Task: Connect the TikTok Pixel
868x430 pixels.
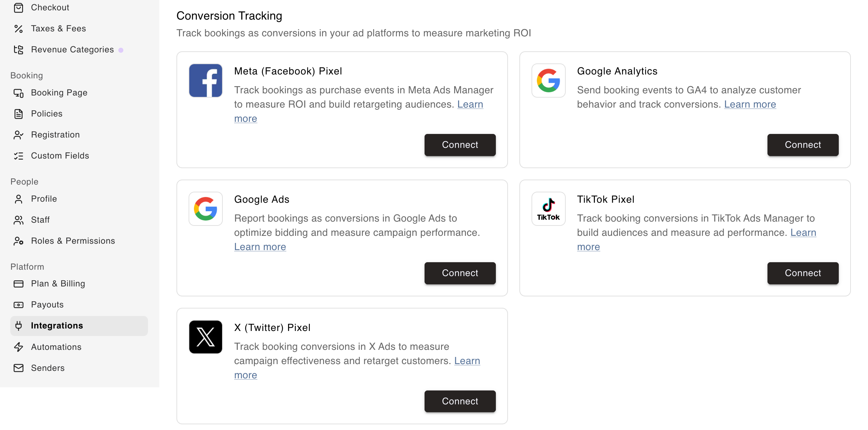Action: (803, 273)
